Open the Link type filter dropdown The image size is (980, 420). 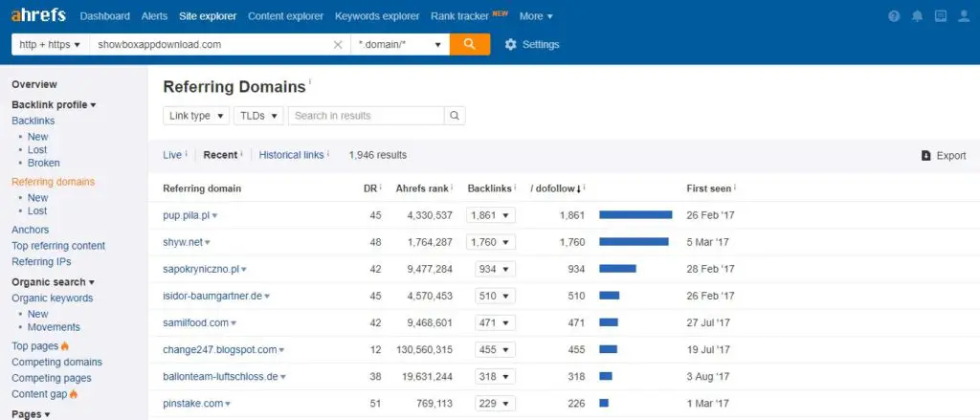point(196,116)
